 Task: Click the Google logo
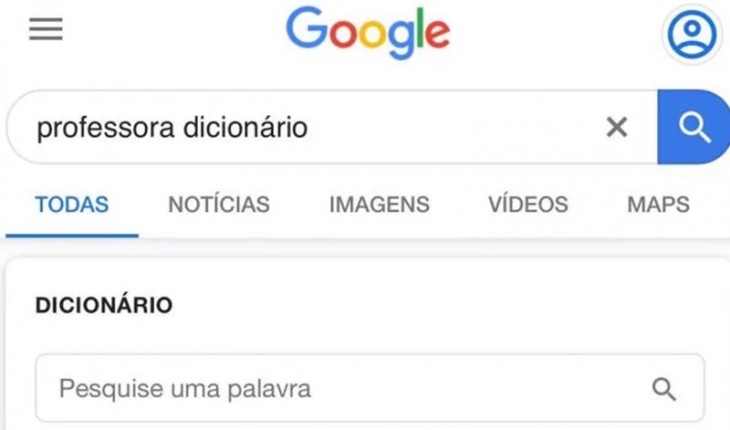(x=367, y=32)
